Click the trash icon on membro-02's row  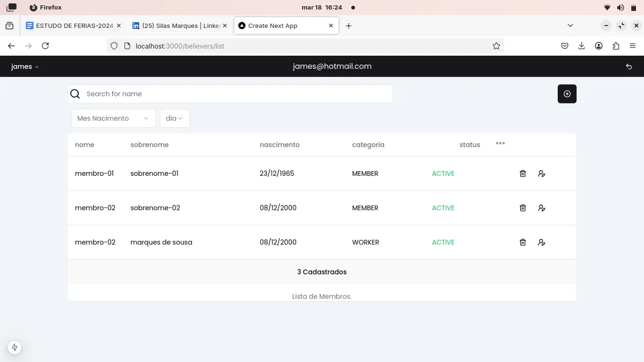(522, 208)
